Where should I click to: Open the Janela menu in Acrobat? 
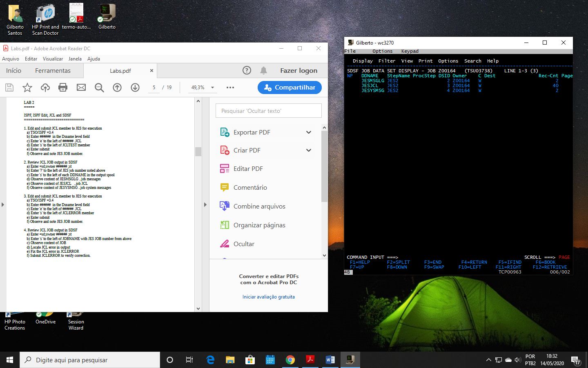[75, 59]
